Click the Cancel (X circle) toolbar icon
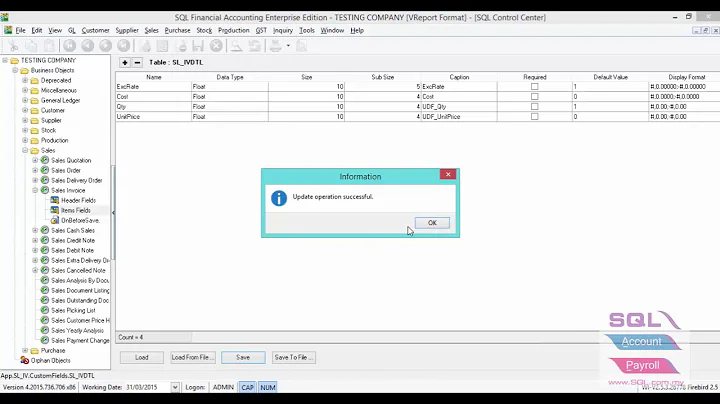 tap(216, 46)
